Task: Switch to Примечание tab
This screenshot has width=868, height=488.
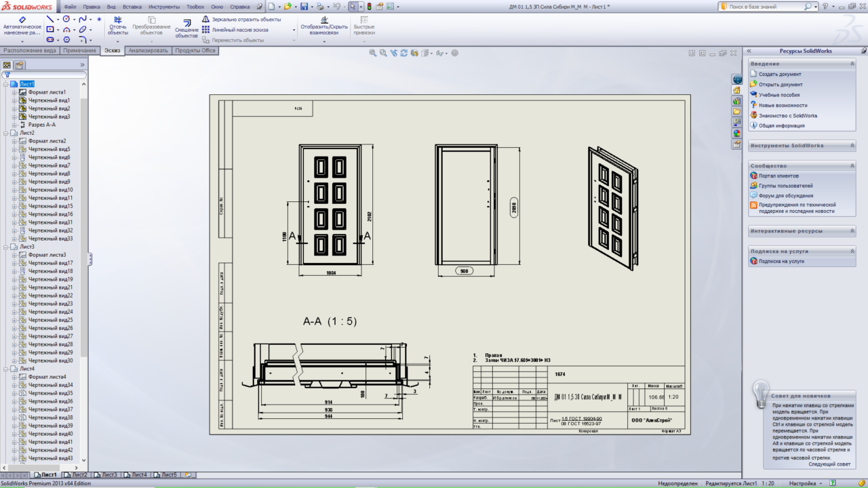Action: [x=80, y=51]
